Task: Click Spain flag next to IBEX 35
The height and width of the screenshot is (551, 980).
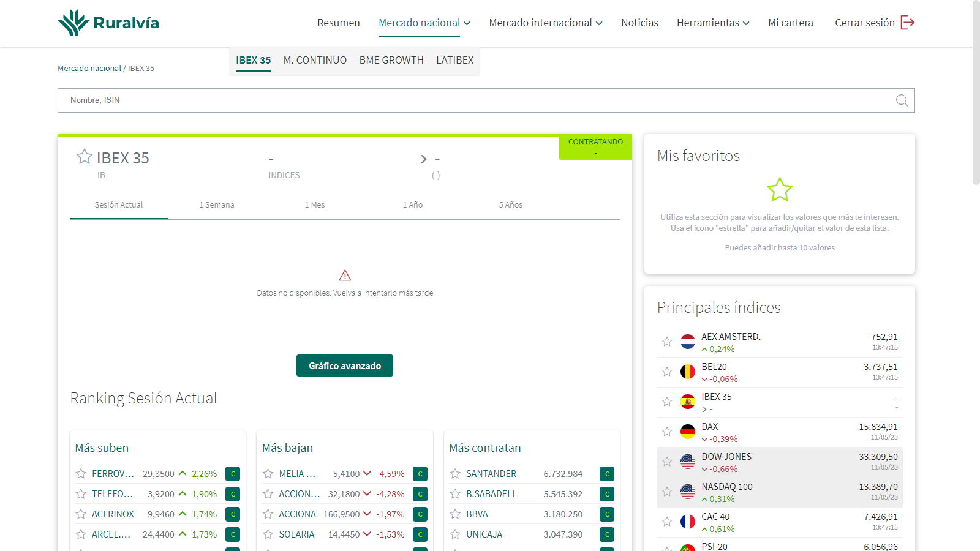Action: click(x=688, y=402)
